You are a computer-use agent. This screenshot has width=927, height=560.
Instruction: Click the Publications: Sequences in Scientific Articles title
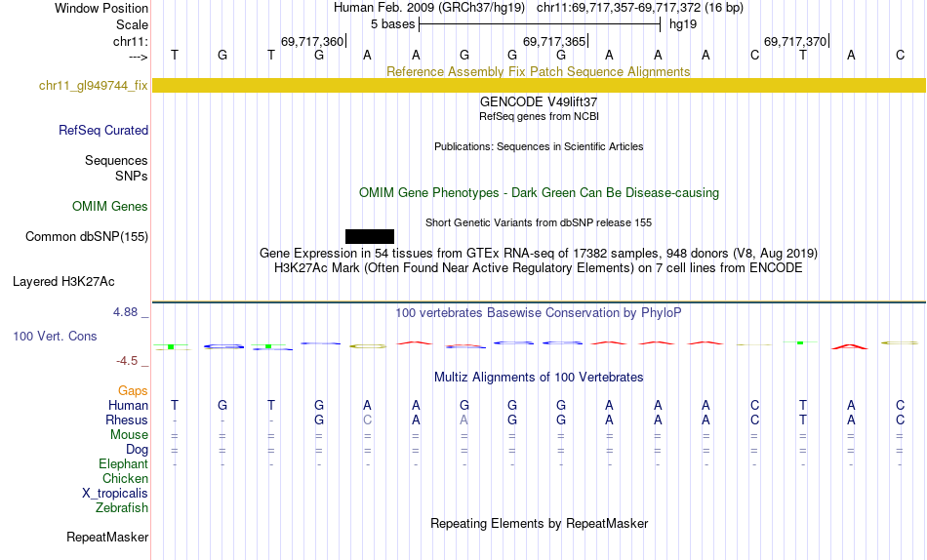pyautogui.click(x=539, y=146)
